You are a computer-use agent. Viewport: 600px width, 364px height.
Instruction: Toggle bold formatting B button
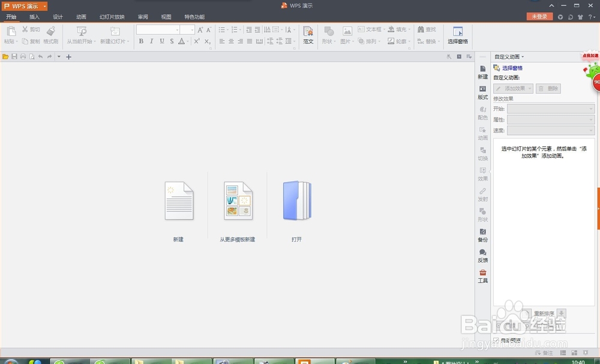point(141,41)
